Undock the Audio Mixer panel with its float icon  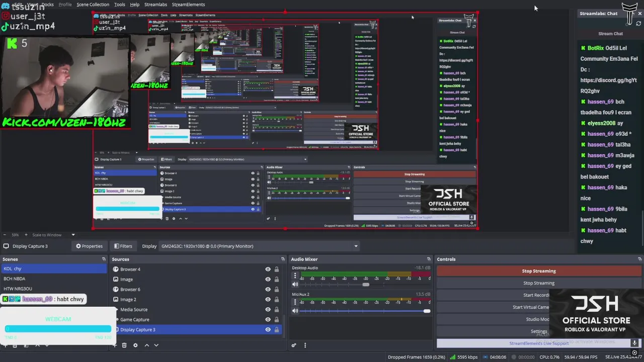pos(429,259)
